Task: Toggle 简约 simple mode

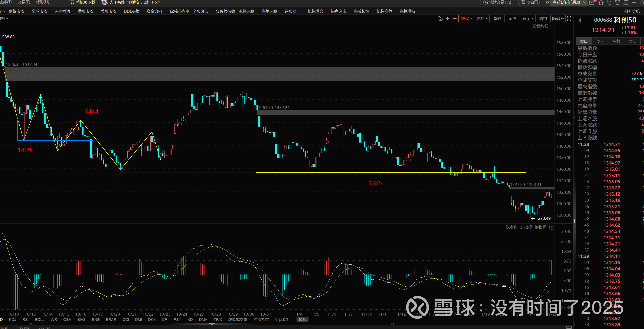Action: (543, 19)
